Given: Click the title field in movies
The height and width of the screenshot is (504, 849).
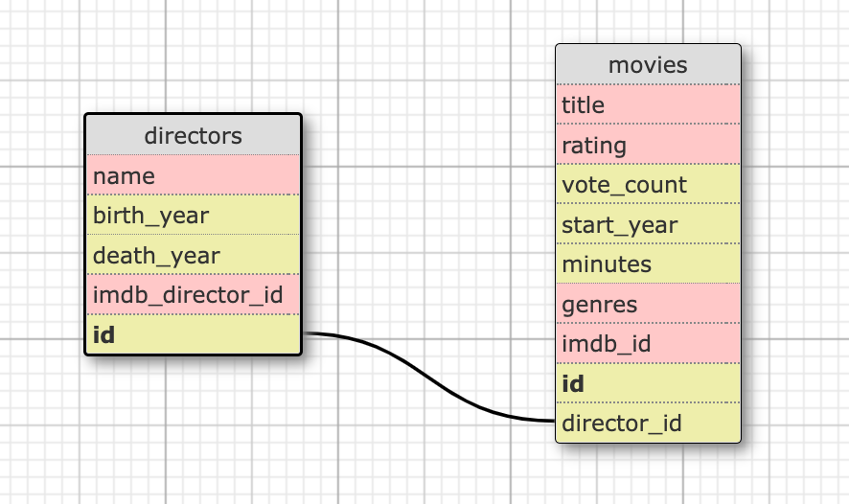Looking at the screenshot, I should point(648,105).
